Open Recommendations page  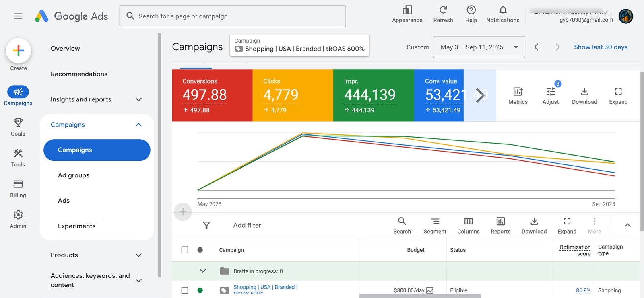coord(79,74)
